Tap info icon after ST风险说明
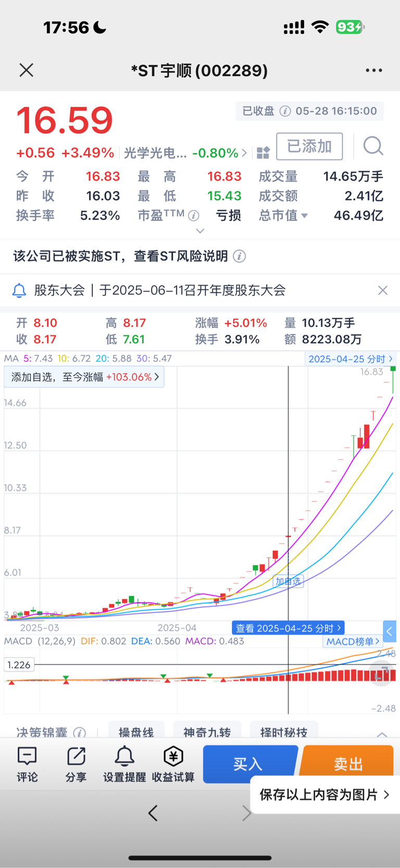This screenshot has height=868, width=400. tap(240, 256)
